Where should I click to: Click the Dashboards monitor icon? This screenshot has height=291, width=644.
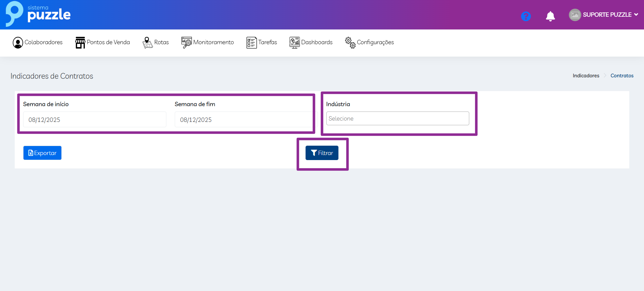click(294, 43)
